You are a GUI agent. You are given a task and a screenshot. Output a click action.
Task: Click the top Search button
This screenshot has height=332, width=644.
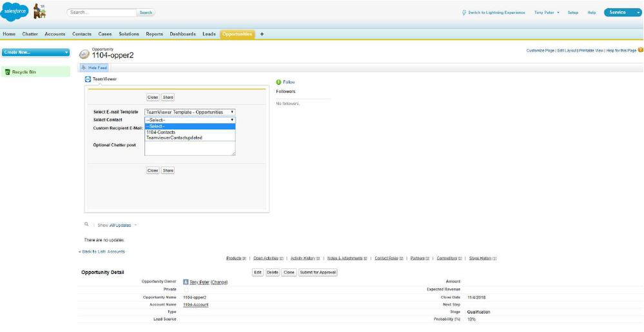[146, 12]
